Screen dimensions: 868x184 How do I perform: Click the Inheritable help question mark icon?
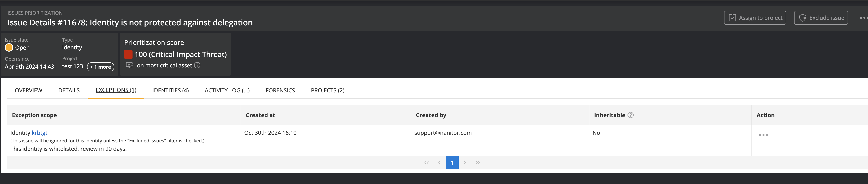pos(630,115)
